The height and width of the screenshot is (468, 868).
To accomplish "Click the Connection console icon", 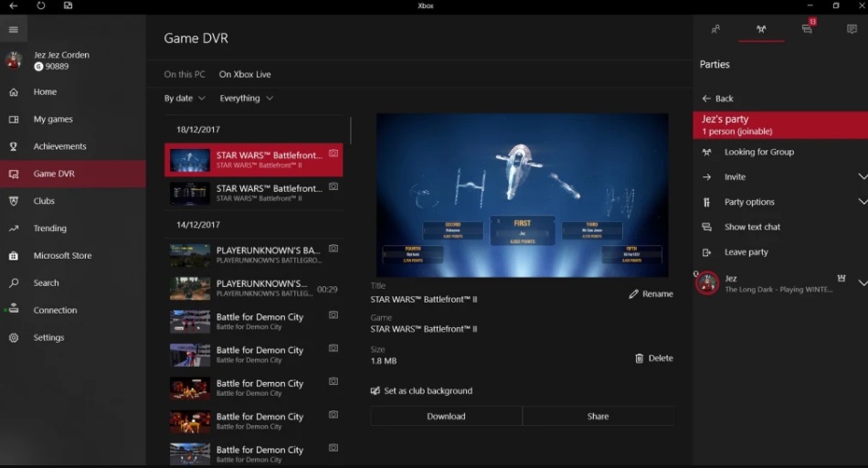I will [x=14, y=310].
